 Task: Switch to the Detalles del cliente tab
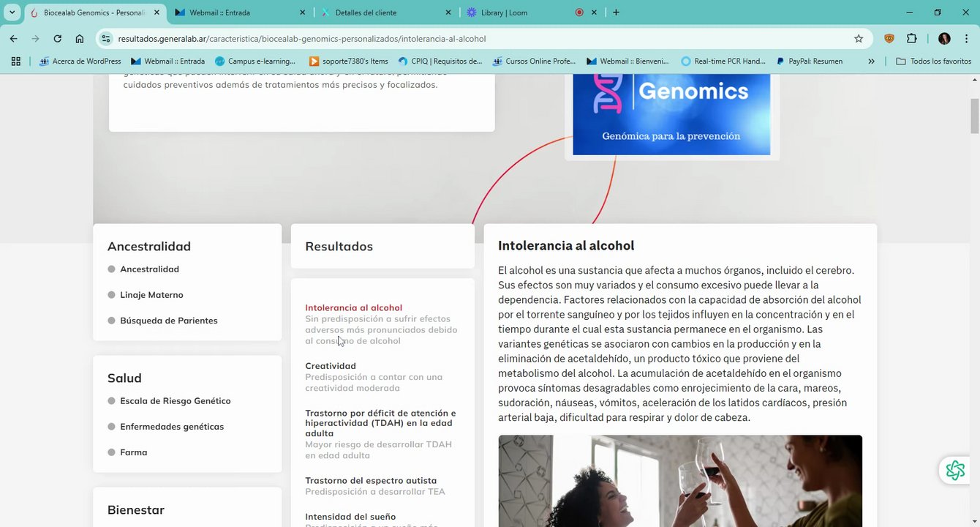(387, 12)
